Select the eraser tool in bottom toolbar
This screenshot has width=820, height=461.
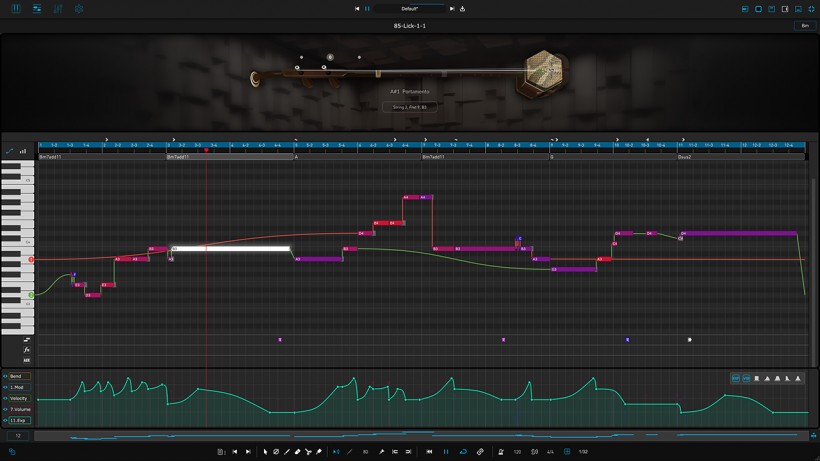[298, 452]
